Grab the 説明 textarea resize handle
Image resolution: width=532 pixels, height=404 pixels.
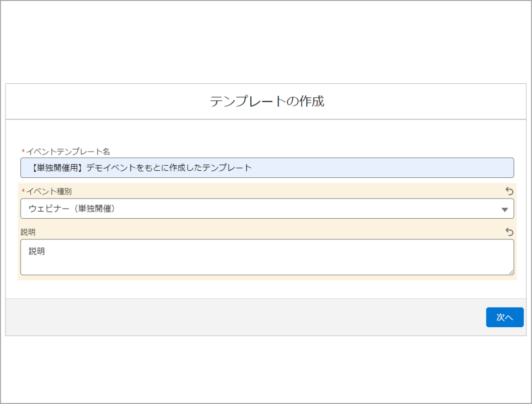pyautogui.click(x=511, y=272)
